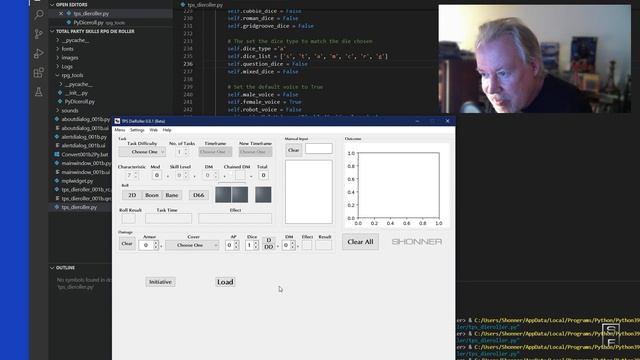Click the Total value field
Image resolution: width=640 pixels, height=360 pixels.
coord(263,175)
